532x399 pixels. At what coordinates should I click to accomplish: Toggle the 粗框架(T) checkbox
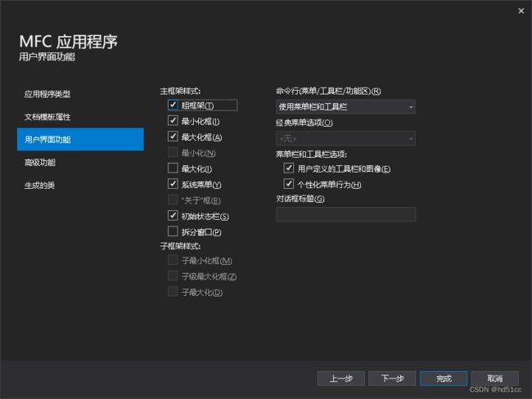[173, 105]
